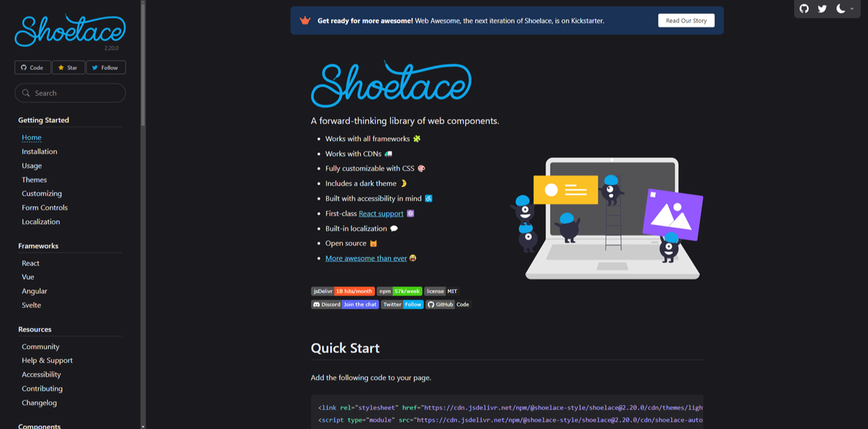Click the link rel stylesheet code line
Image resolution: width=868 pixels, height=429 pixels.
pos(510,408)
